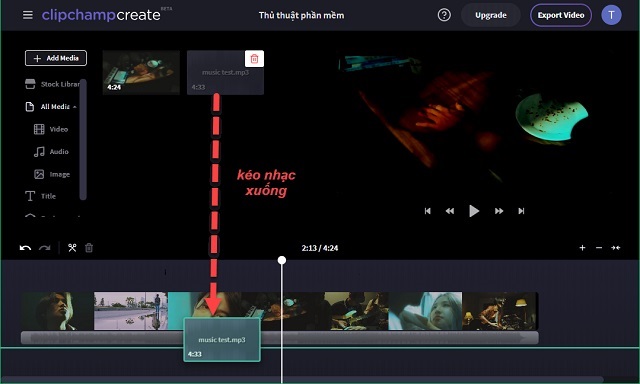Click the fast forward button
Image resolution: width=640 pixels, height=384 pixels.
[499, 211]
